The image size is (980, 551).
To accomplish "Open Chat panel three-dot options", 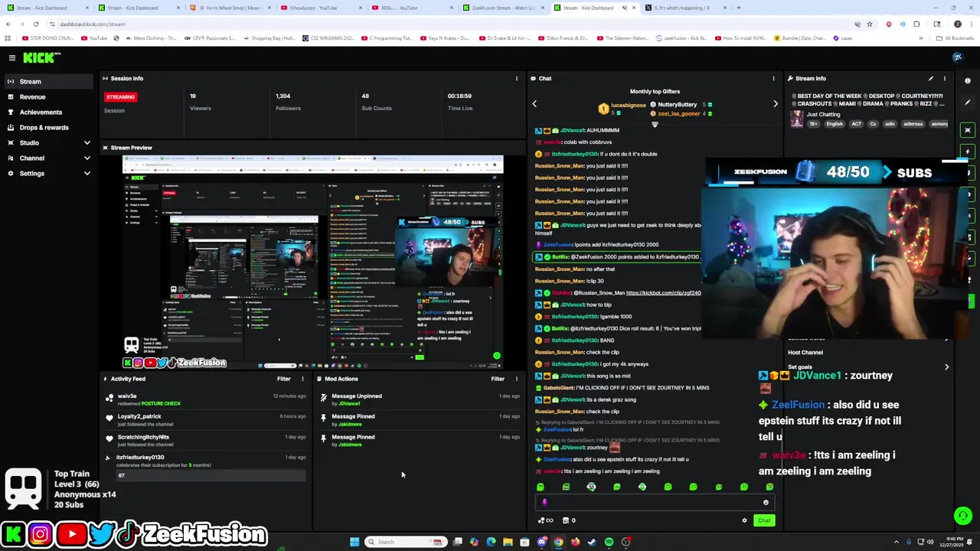I will pyautogui.click(x=773, y=78).
